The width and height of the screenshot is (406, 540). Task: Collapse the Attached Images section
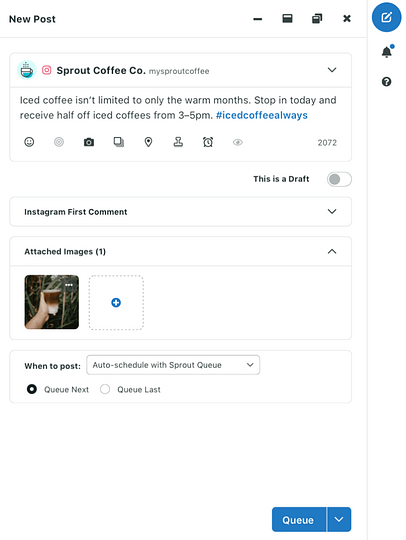(332, 251)
